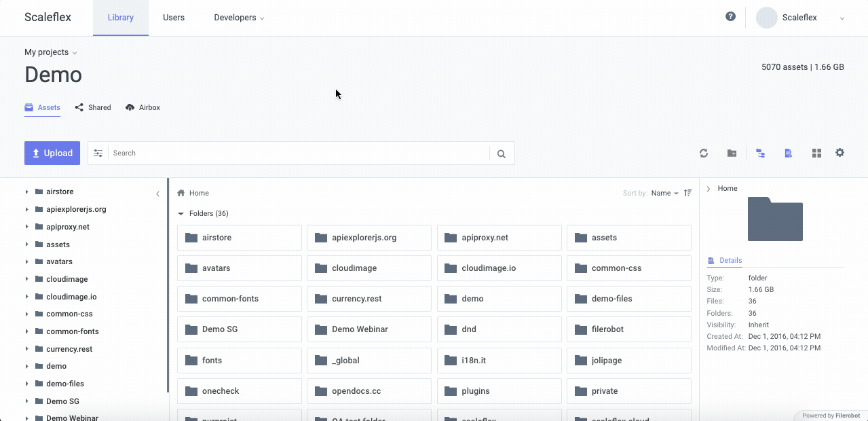Click the Home breadcrumb text
The width and height of the screenshot is (868, 421).
[x=199, y=193]
